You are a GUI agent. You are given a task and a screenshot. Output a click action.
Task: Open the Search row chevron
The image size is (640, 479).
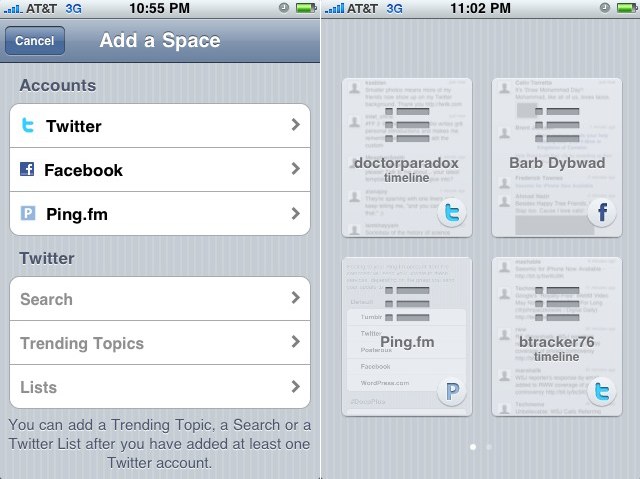pyautogui.click(x=296, y=298)
